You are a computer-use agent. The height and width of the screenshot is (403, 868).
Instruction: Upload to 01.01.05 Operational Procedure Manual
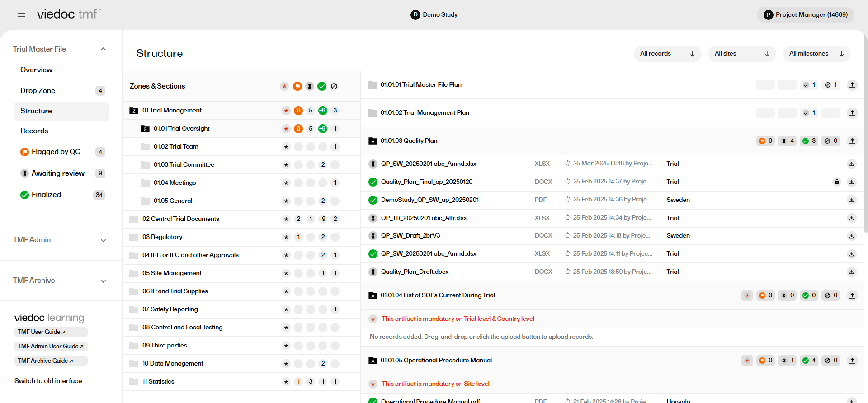pos(852,361)
